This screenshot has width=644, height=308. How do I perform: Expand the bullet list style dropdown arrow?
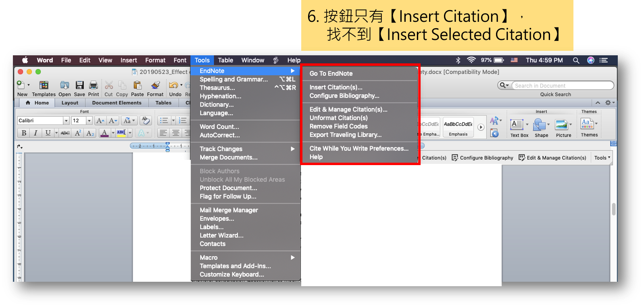point(173,121)
